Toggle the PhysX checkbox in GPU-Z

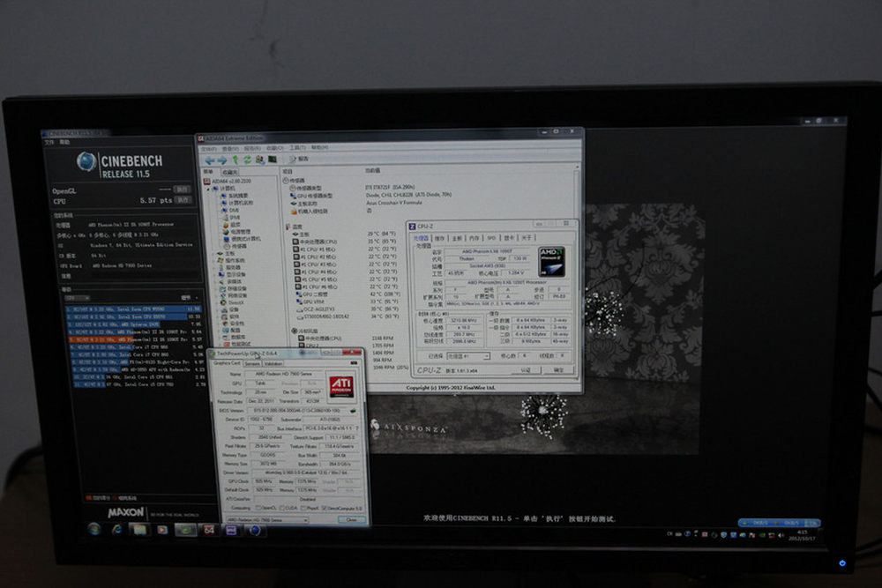303,508
